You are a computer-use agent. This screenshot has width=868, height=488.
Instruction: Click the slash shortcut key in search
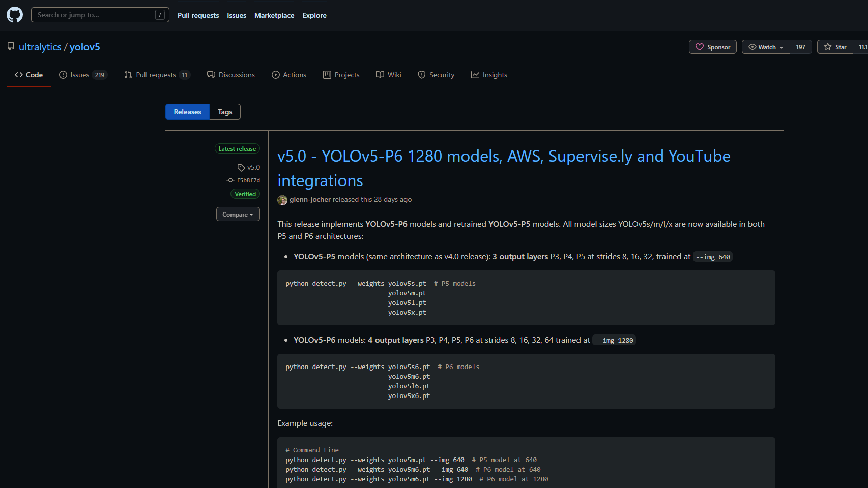160,15
